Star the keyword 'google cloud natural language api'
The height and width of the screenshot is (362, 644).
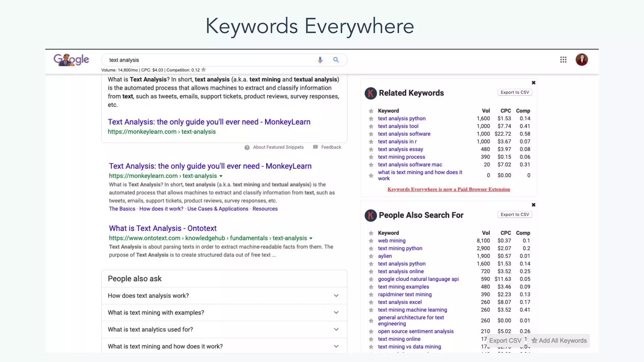tap(371, 279)
